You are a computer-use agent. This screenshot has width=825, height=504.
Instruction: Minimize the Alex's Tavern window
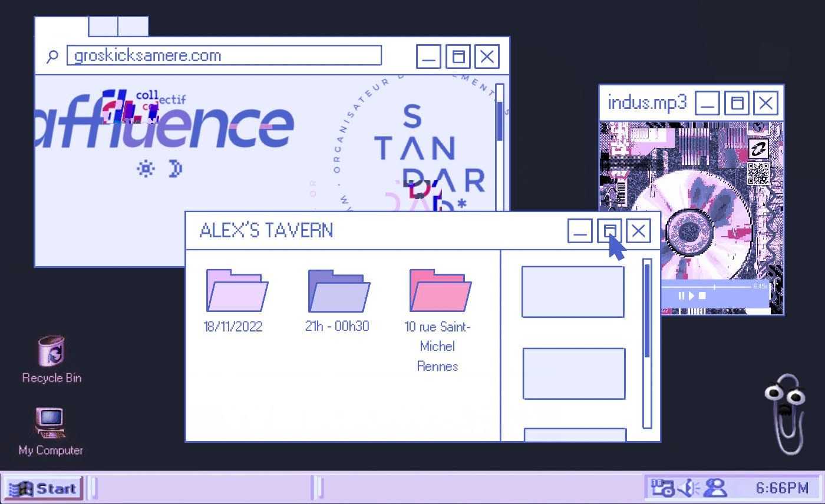580,231
